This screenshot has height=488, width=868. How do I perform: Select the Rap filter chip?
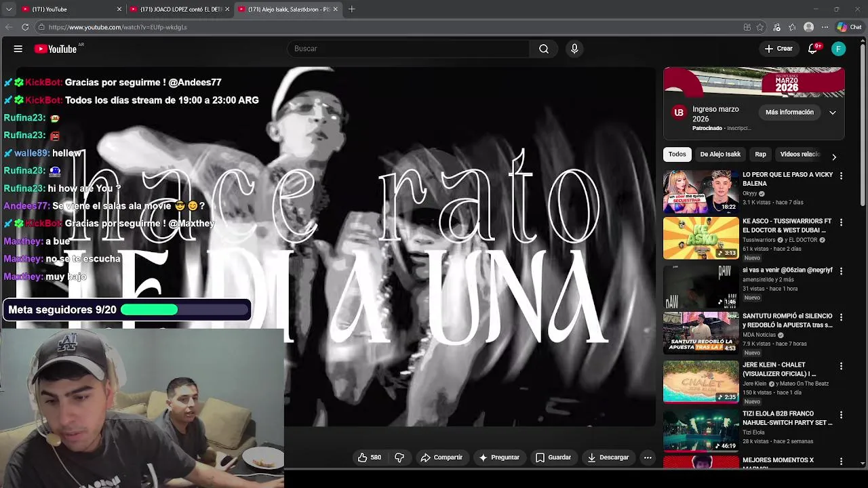tap(760, 155)
